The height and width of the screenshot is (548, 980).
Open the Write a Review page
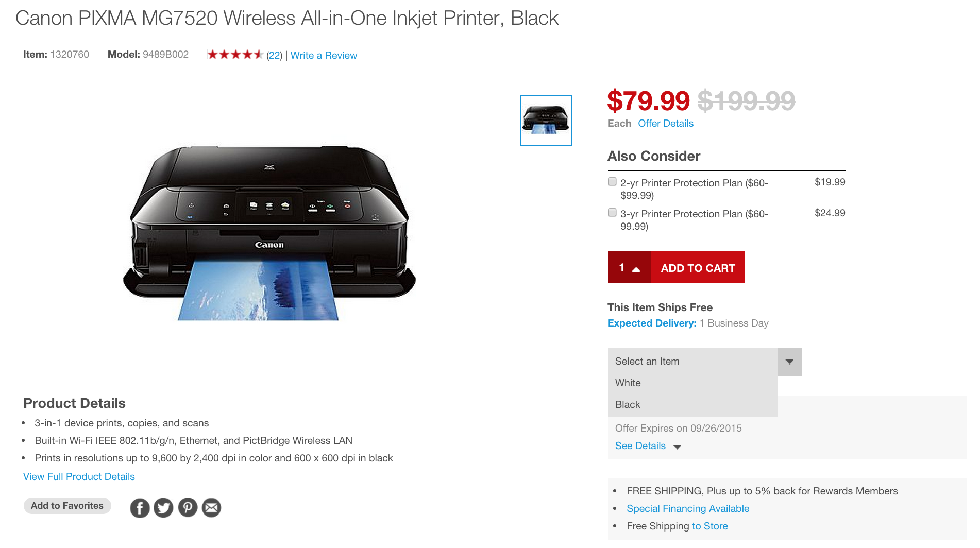click(x=323, y=55)
